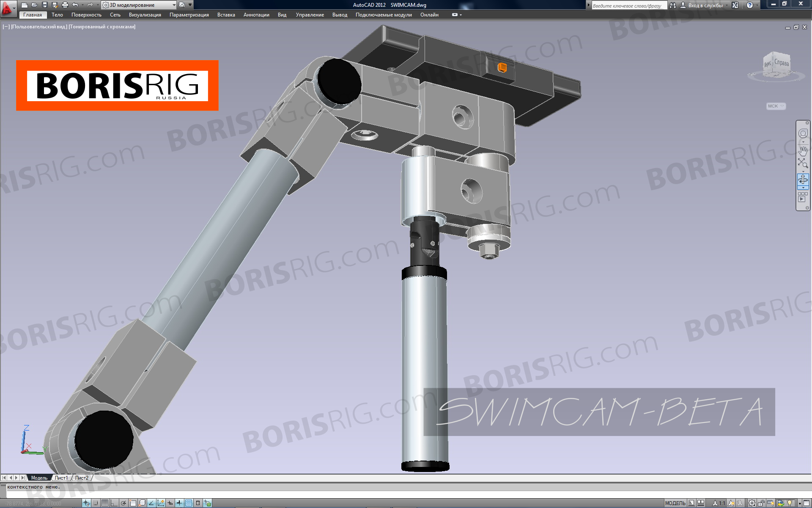Image resolution: width=812 pixels, height=508 pixels.
Task: Open the Визуализация ribbon tab
Action: click(145, 15)
